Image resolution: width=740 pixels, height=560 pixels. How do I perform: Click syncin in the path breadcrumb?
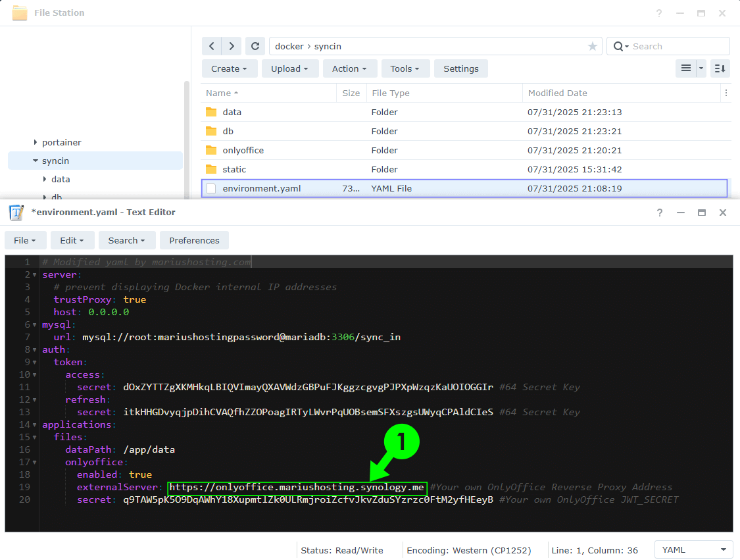(328, 46)
